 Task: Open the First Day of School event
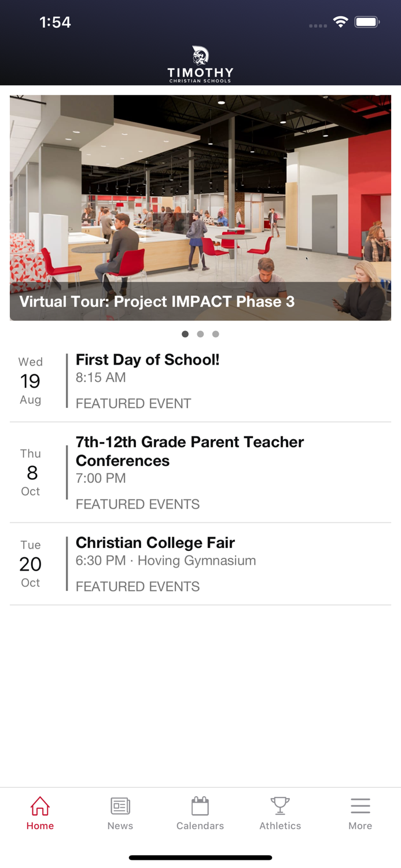pos(200,380)
